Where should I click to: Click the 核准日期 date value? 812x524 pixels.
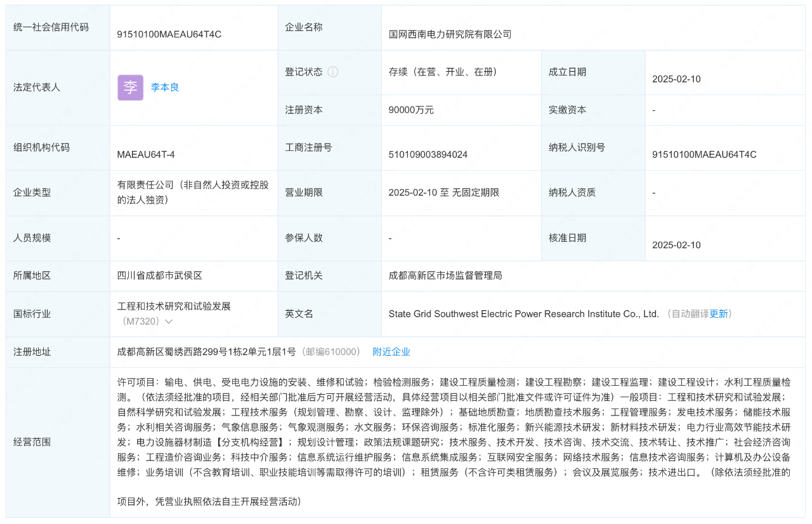pos(676,245)
